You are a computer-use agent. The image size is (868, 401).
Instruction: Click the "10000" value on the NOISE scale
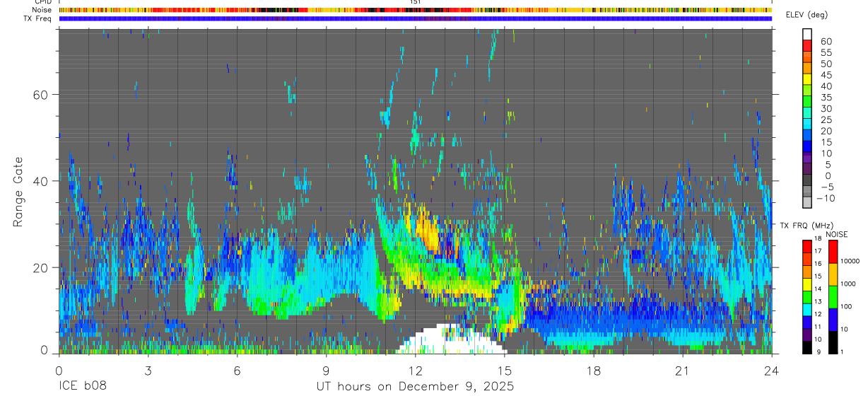[x=850, y=260]
